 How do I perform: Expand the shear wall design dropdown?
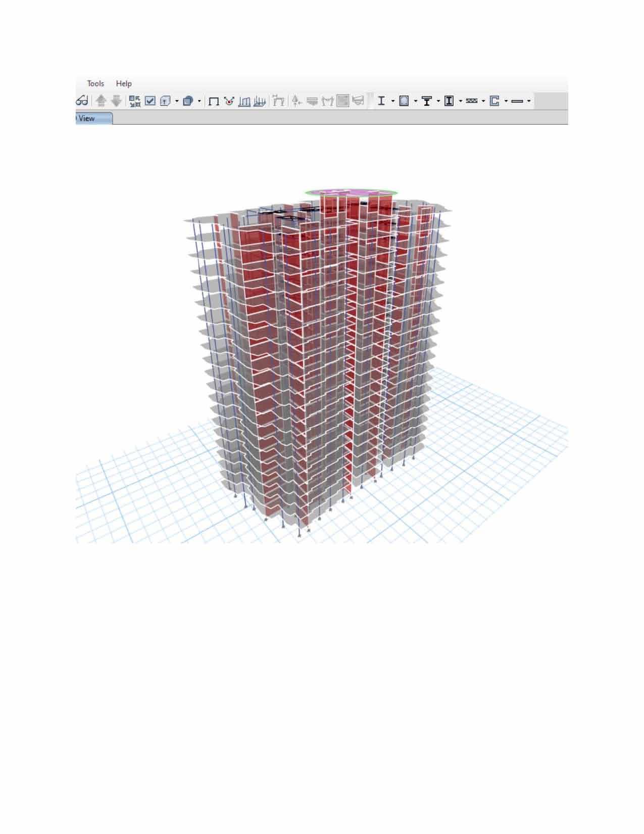click(506, 101)
